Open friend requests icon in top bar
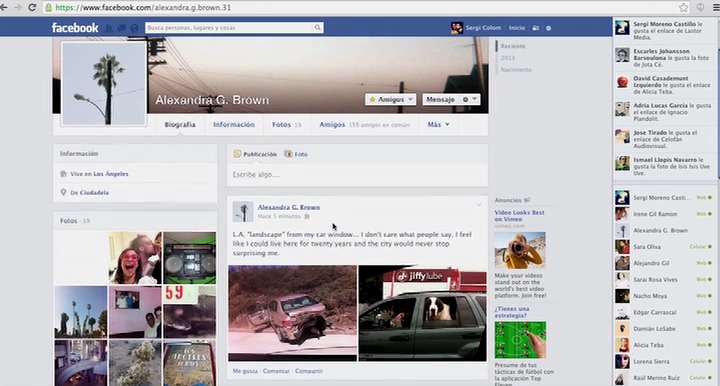Viewport: 720px width, 386px height. tap(109, 28)
